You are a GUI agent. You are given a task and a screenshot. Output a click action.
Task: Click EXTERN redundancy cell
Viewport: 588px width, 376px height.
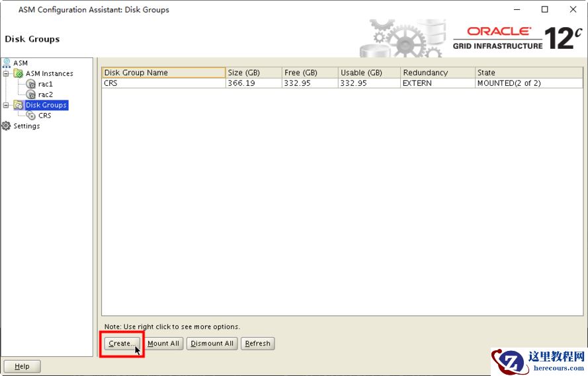click(x=438, y=83)
